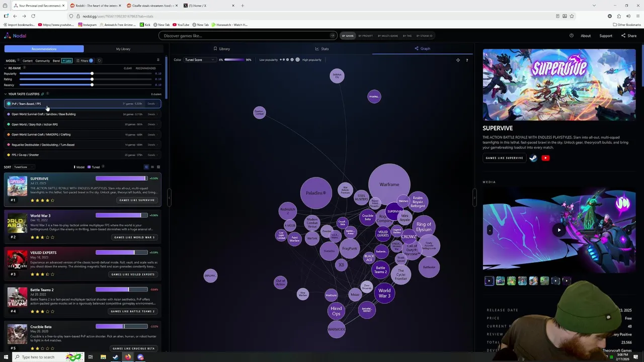Open the Steam page icon for SUPERVIVE
Image resolution: width=644 pixels, height=362 pixels.
533,158
